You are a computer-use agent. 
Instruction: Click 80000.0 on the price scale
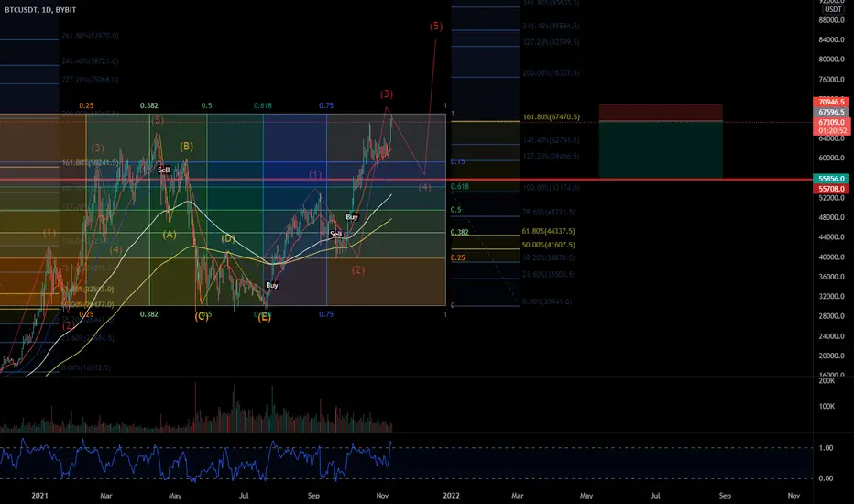point(831,60)
